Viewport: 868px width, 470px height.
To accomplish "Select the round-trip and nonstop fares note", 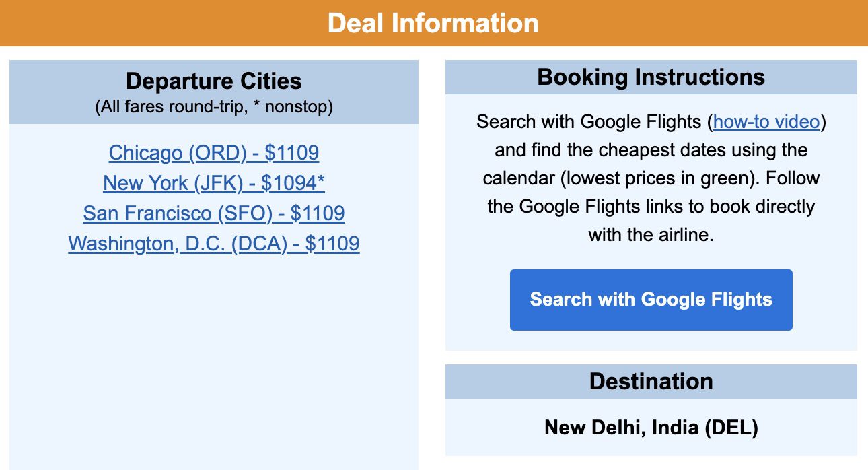I will (213, 106).
